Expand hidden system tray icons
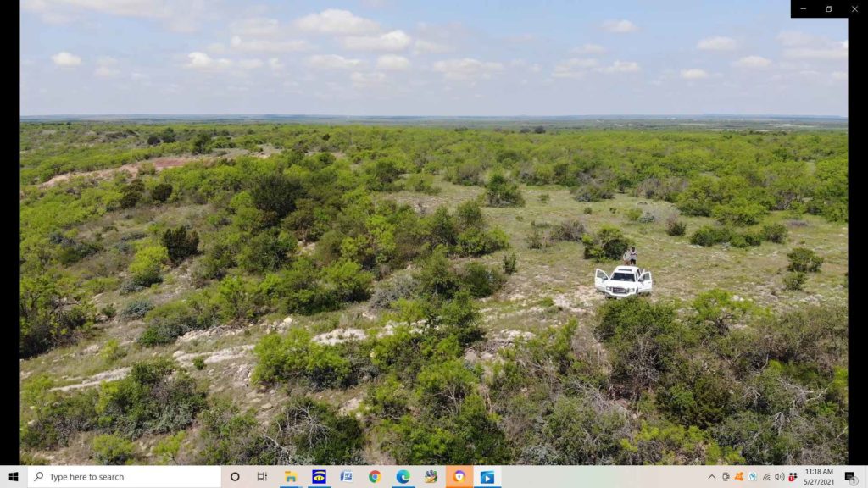868x488 pixels. click(711, 476)
